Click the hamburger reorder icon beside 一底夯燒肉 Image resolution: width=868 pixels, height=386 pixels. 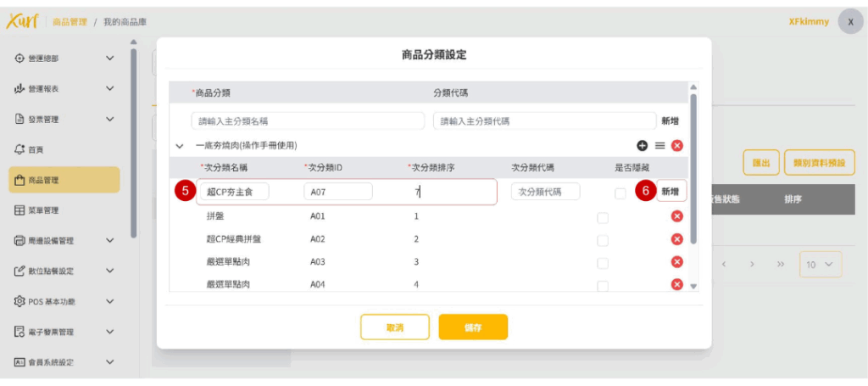659,146
